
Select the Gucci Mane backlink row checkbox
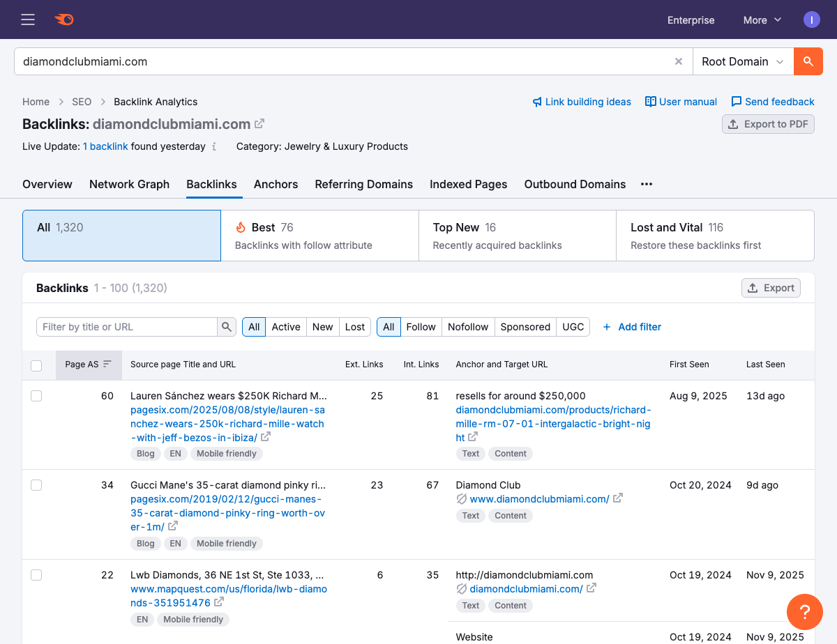click(x=36, y=485)
